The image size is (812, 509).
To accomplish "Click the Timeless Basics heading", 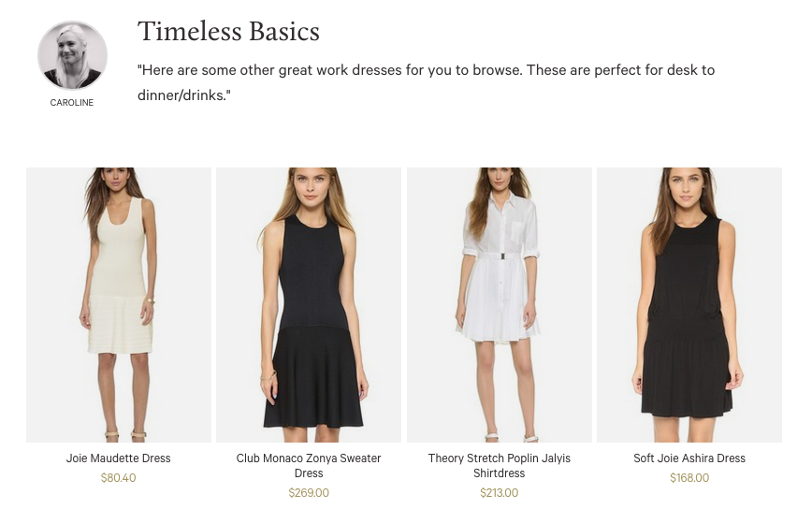I will pyautogui.click(x=228, y=32).
